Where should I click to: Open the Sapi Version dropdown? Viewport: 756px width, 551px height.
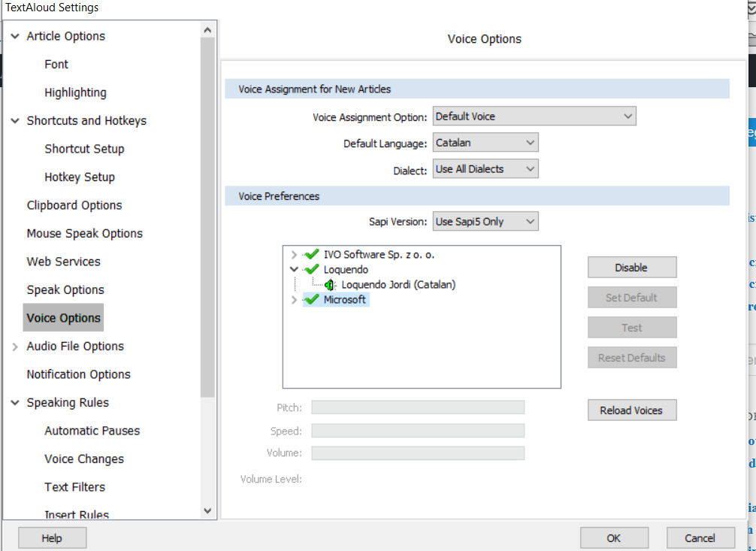pyautogui.click(x=485, y=222)
